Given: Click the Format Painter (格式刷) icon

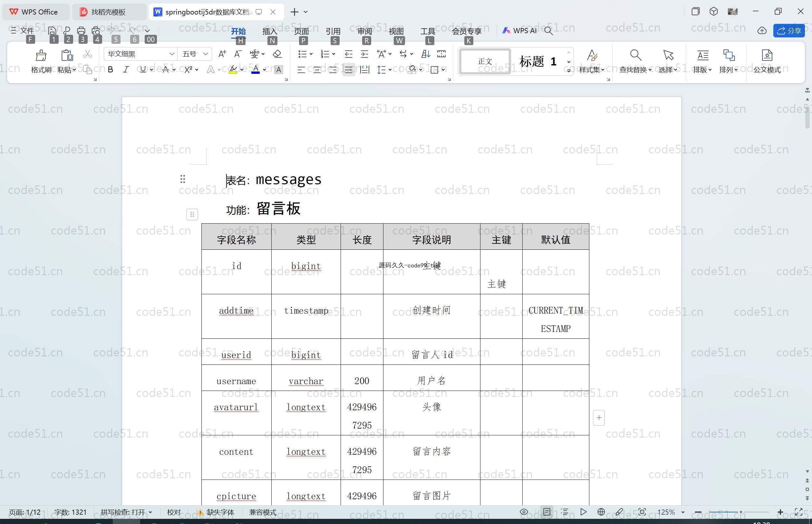Looking at the screenshot, I should coord(41,55).
